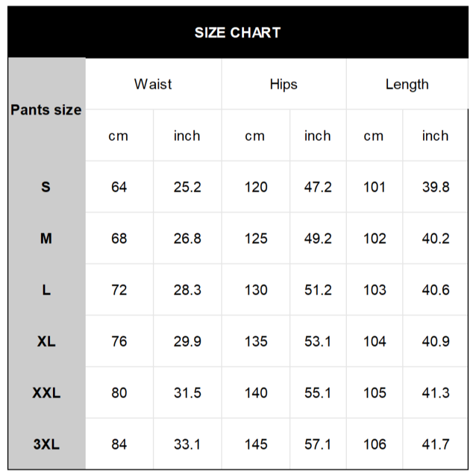
Task: Click the inch sub-header under Length
Action: 436,136
